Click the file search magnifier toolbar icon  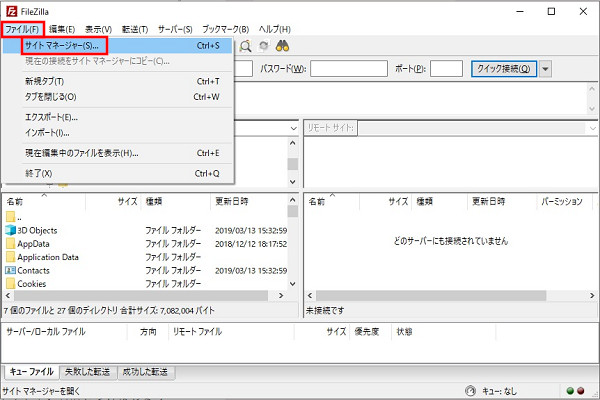pyautogui.click(x=245, y=46)
